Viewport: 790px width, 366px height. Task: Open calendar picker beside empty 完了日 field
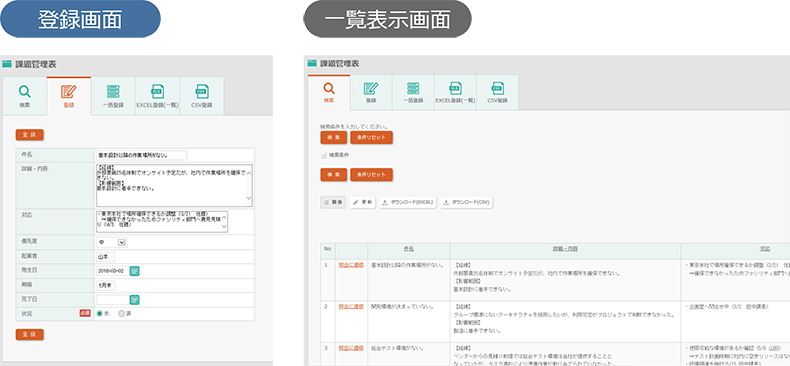pos(135,300)
